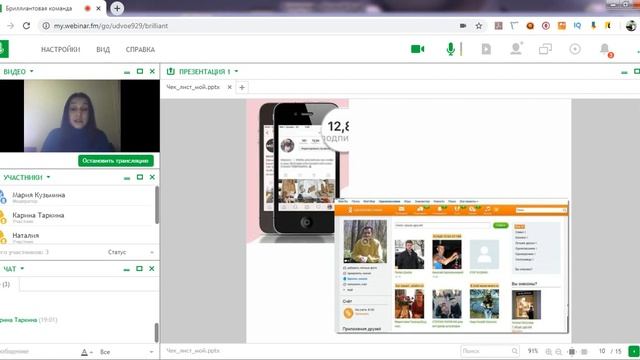The height and width of the screenshot is (360, 640).
Task: Open a new browser tab
Action: pyautogui.click(x=117, y=8)
